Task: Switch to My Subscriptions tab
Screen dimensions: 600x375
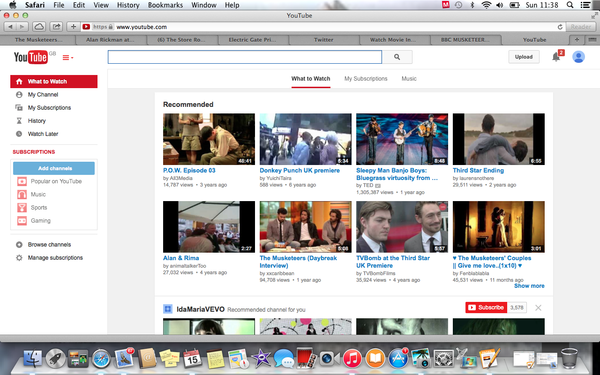Action: (365, 78)
